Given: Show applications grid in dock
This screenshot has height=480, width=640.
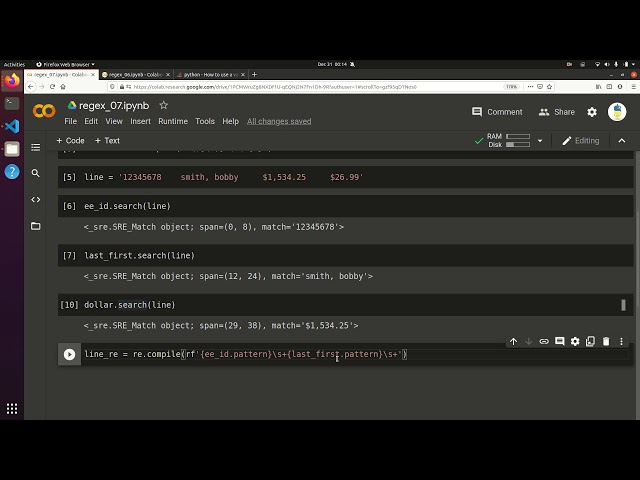Looking at the screenshot, I should 12,409.
